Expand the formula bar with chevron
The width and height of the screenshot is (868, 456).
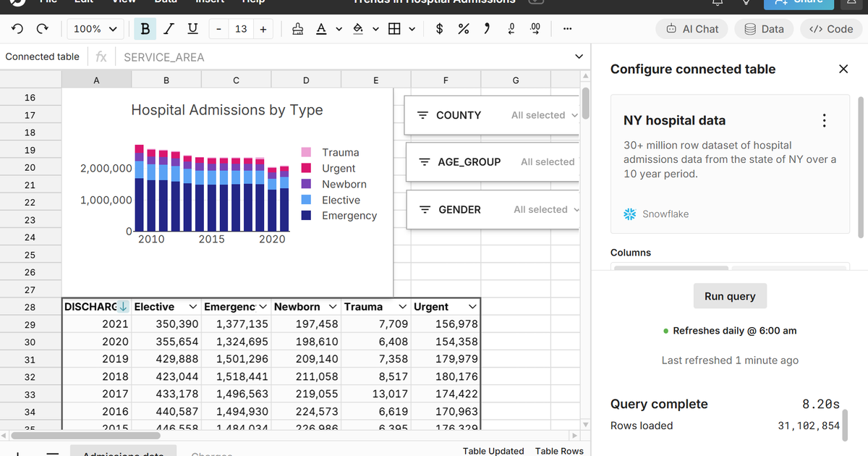579,56
